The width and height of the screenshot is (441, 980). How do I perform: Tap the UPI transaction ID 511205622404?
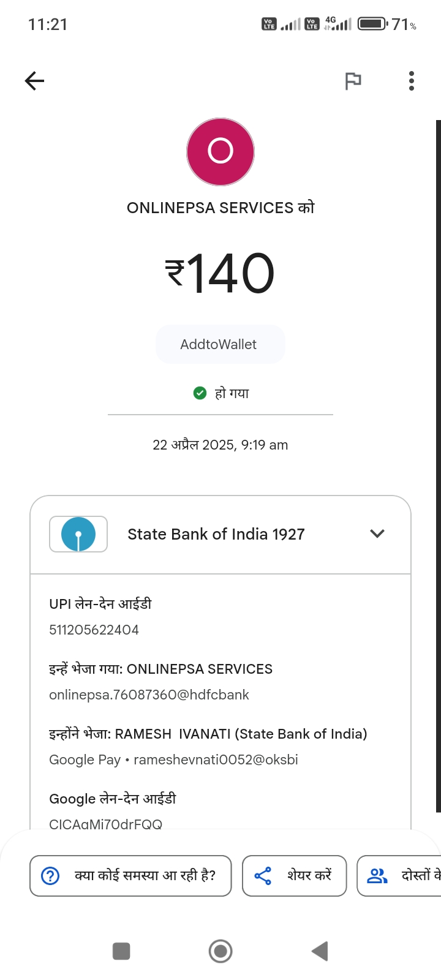pos(94,630)
